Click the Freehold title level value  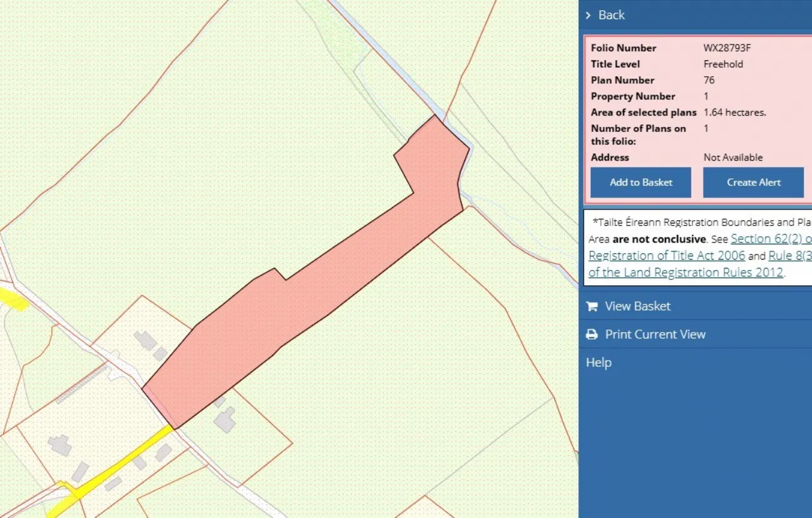pyautogui.click(x=723, y=64)
